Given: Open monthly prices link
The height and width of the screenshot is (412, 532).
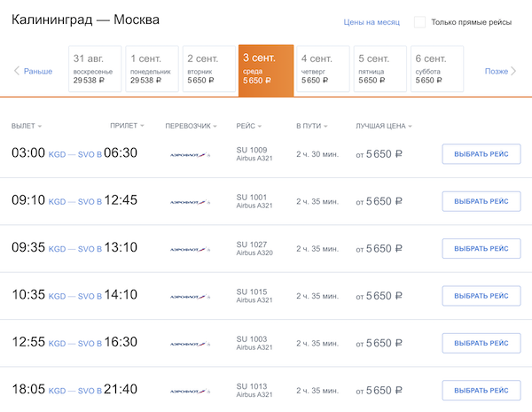Looking at the screenshot, I should pyautogui.click(x=372, y=21).
